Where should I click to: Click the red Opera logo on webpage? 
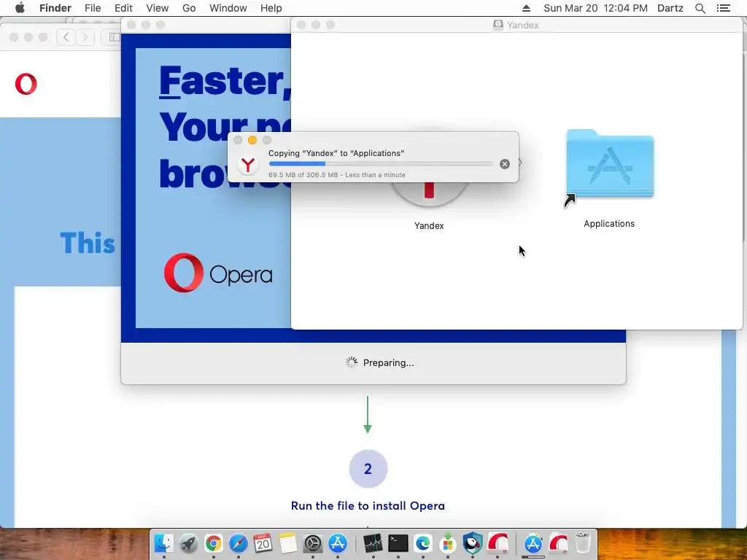click(x=26, y=84)
